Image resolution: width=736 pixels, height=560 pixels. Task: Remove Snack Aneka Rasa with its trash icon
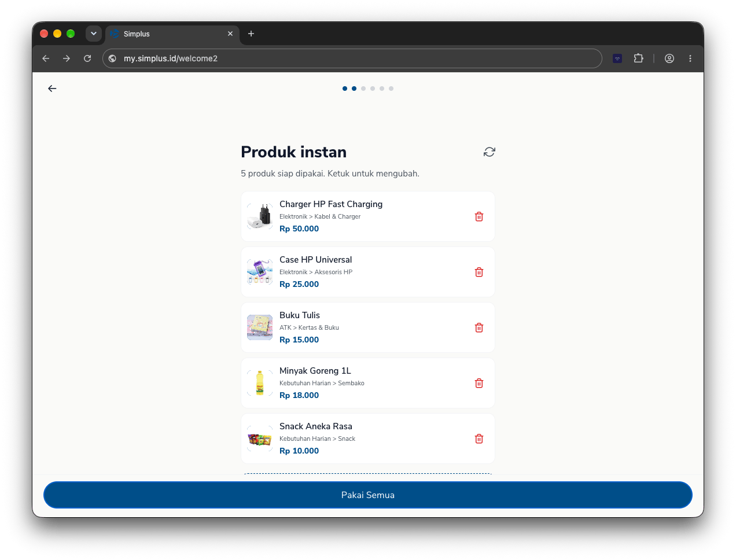[479, 439]
